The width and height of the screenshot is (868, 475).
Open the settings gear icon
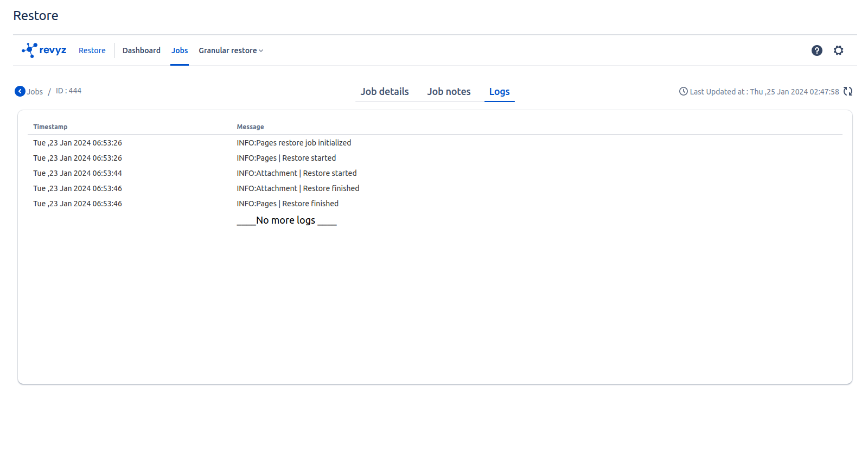pyautogui.click(x=838, y=50)
